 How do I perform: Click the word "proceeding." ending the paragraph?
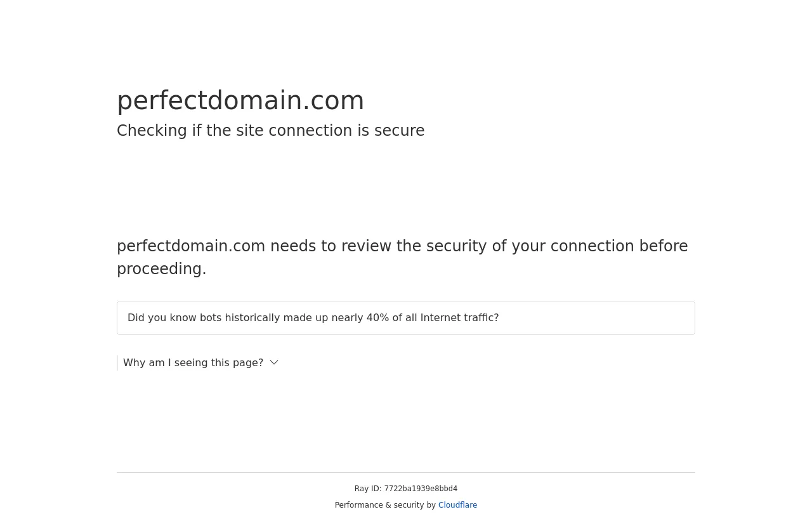162,269
